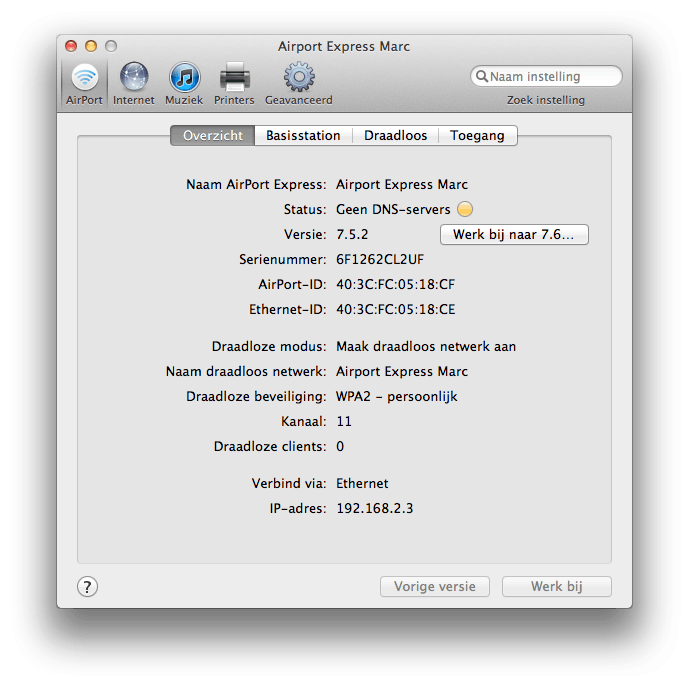The image size is (689, 687).
Task: Open the Printers settings icon
Action: tap(234, 77)
